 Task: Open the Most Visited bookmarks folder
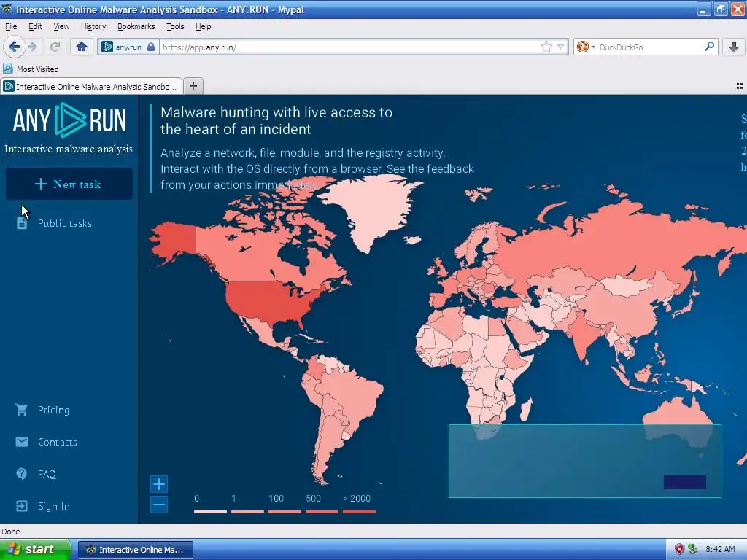pos(31,69)
